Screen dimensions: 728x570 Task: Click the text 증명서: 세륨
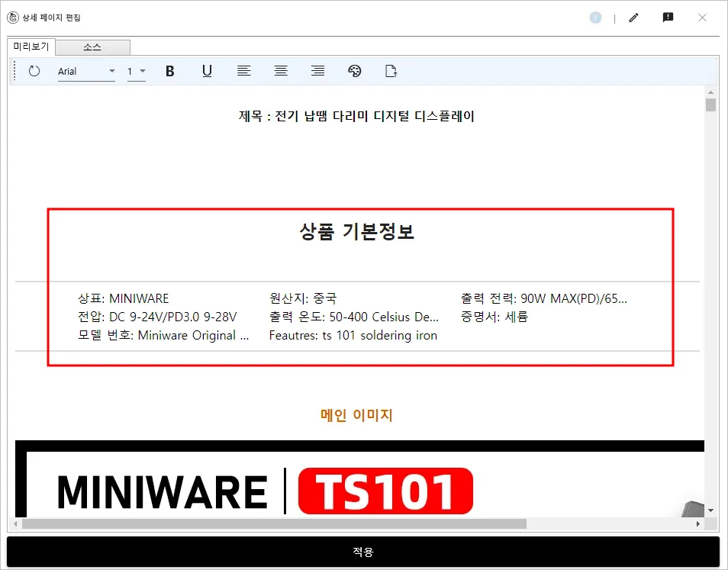494,317
